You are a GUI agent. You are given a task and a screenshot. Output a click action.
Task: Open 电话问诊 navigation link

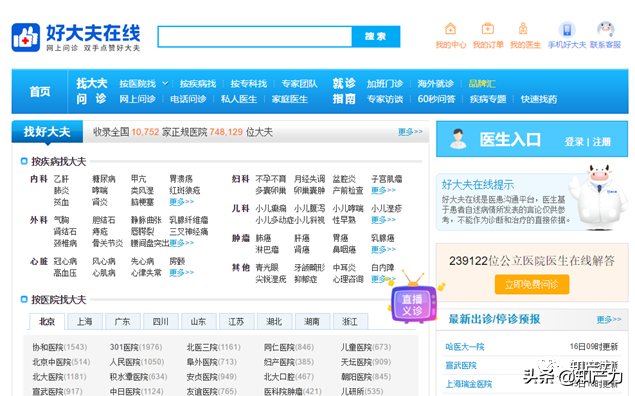tap(188, 99)
